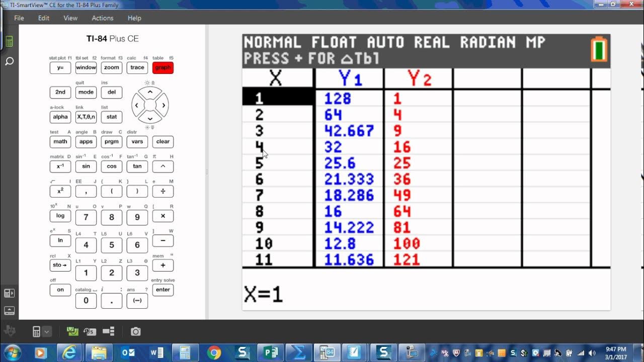Screen dimensions: 644x362
Task: Click the stat key
Action: coord(112,117)
